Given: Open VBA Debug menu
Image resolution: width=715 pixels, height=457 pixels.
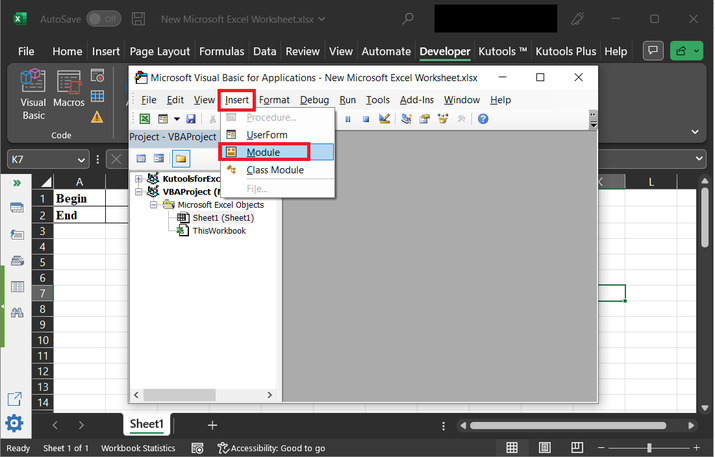Looking at the screenshot, I should click(x=314, y=100).
